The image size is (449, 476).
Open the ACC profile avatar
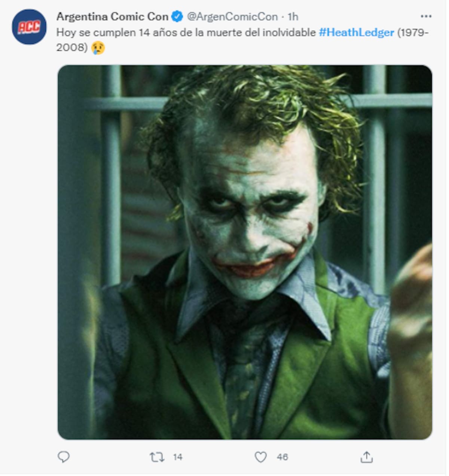click(x=29, y=27)
